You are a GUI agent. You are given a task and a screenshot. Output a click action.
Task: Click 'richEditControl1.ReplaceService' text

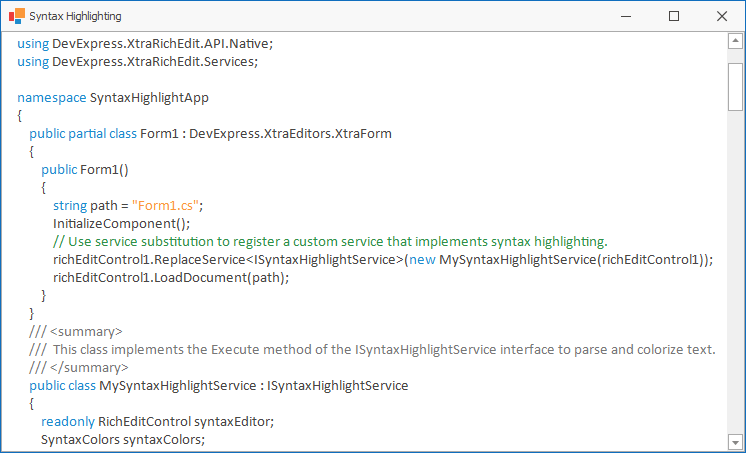pyautogui.click(x=149, y=260)
